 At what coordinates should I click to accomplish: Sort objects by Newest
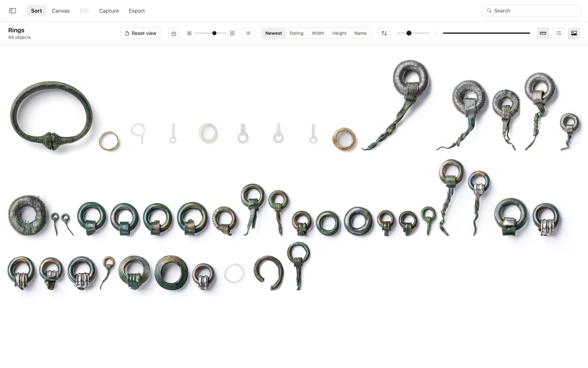(274, 33)
